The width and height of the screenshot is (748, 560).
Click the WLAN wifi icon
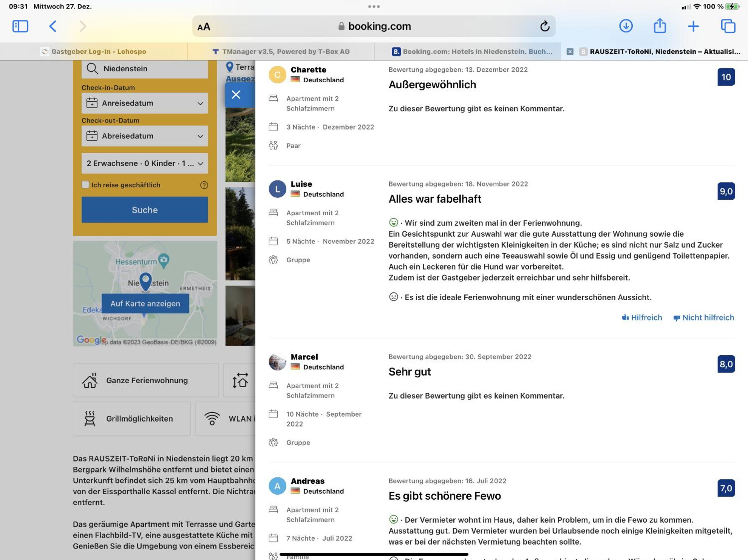click(212, 418)
